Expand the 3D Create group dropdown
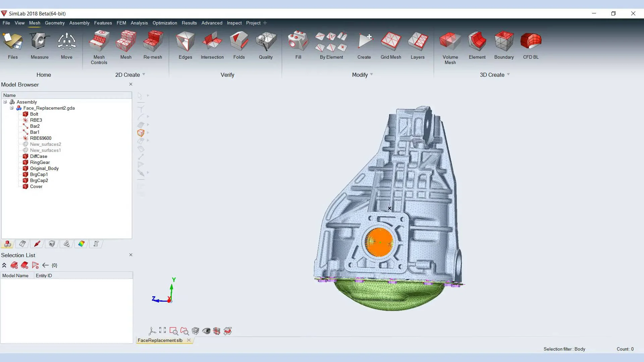The image size is (644, 362). [x=508, y=74]
